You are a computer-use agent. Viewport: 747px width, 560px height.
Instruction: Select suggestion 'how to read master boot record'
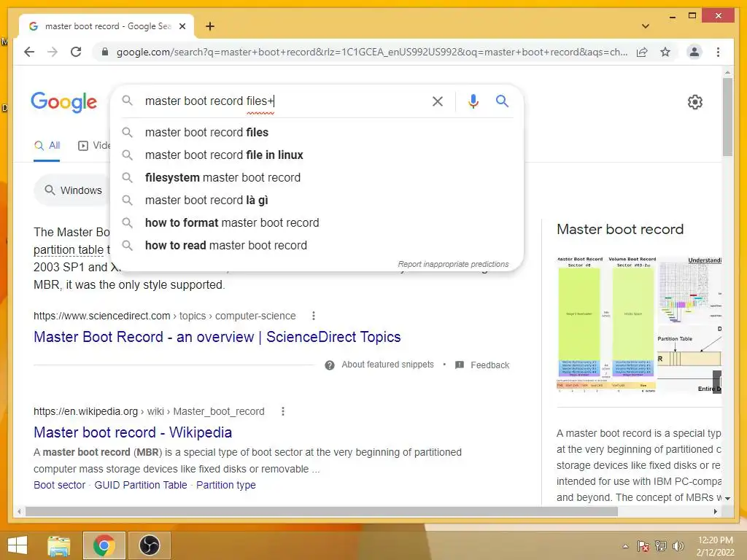click(317, 245)
